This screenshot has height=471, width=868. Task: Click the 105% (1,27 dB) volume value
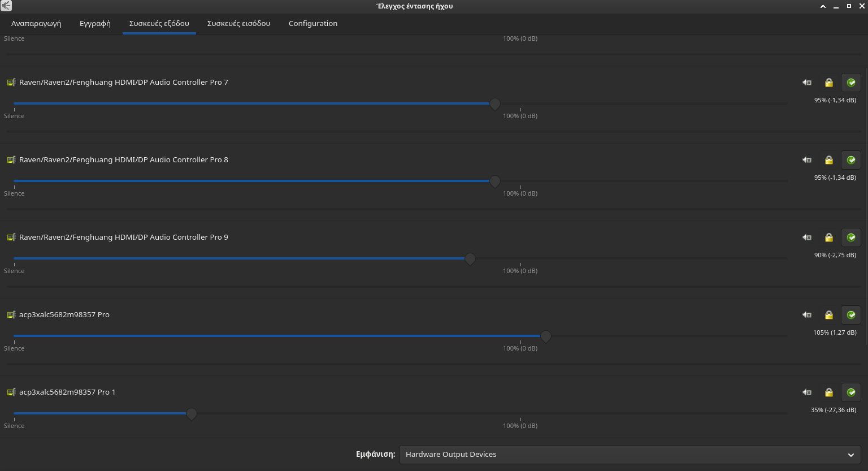[835, 332]
